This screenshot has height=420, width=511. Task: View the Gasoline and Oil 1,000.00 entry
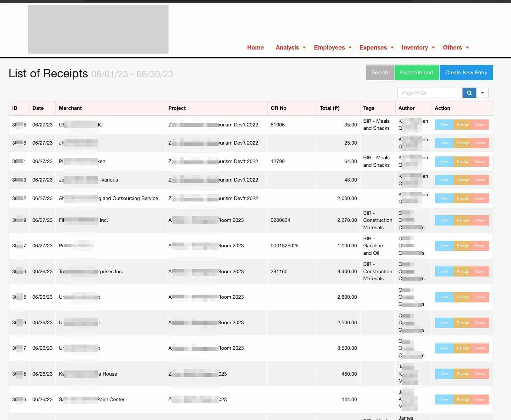(x=444, y=246)
